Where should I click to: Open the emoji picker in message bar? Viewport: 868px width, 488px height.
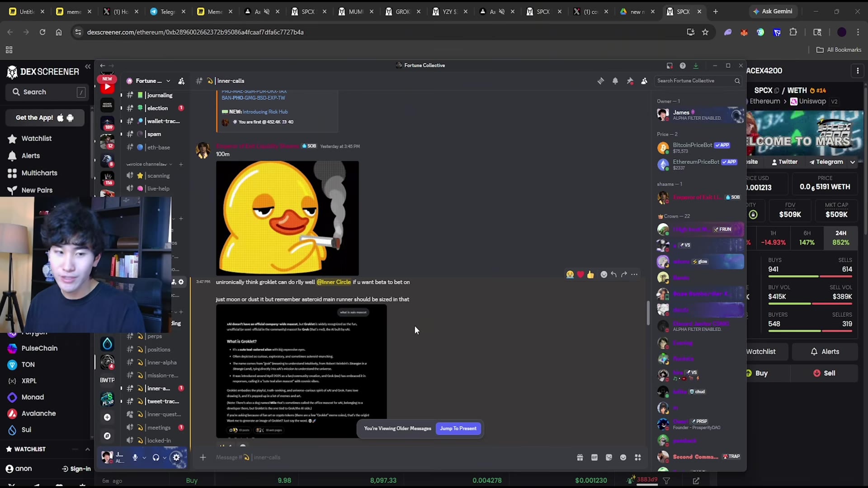[x=623, y=457]
